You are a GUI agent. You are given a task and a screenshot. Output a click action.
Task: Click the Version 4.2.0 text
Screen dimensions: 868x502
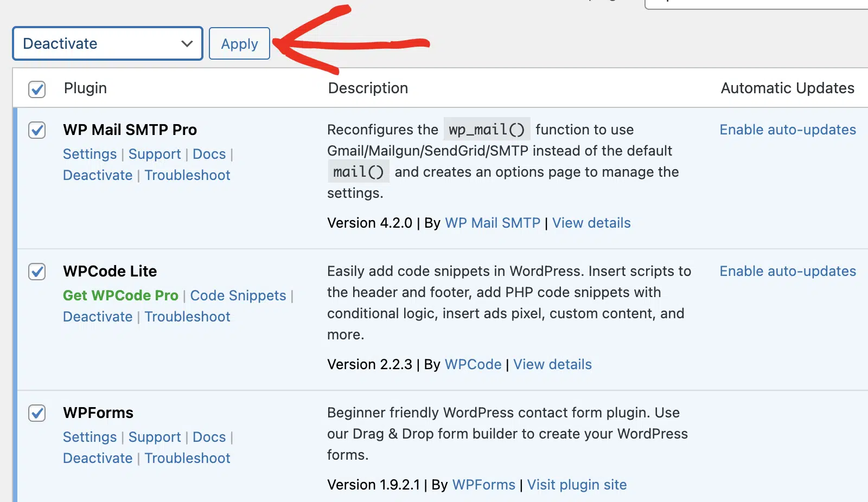(369, 223)
